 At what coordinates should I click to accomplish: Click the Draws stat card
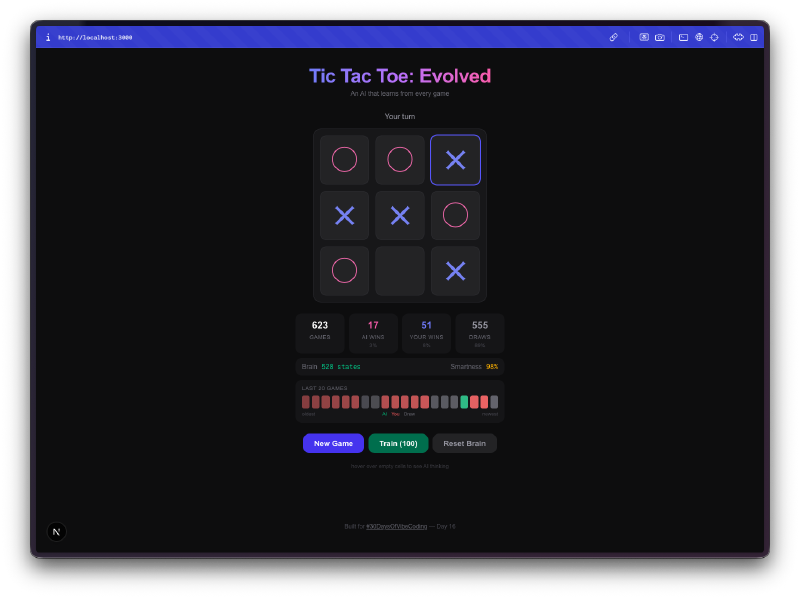pyautogui.click(x=480, y=332)
